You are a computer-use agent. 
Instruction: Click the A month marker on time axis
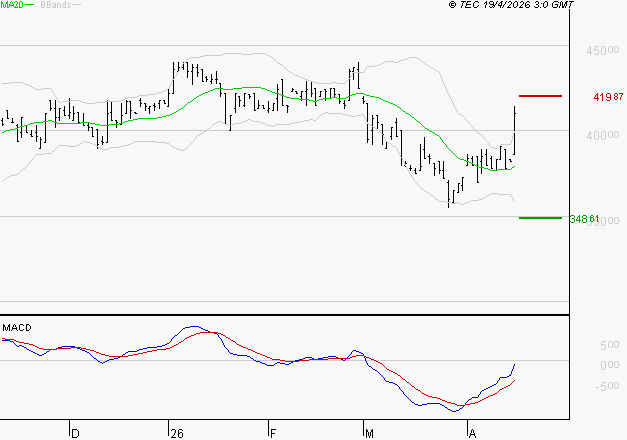tap(472, 433)
